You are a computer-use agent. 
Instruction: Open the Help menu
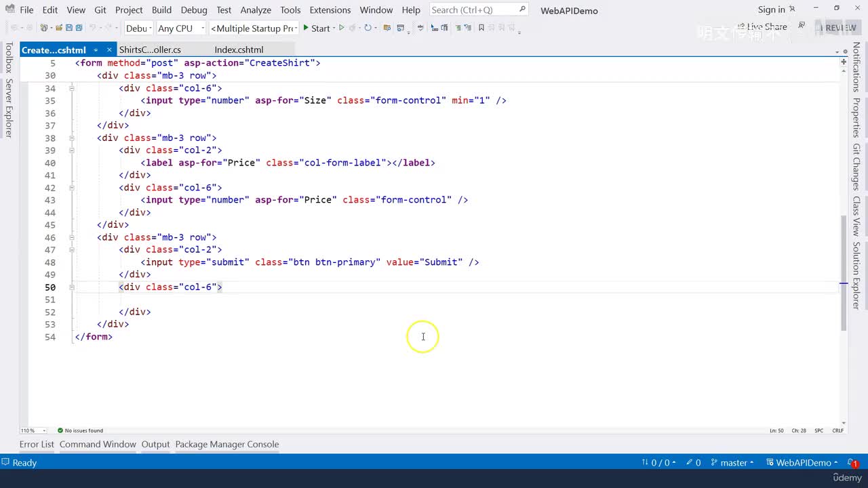coord(411,9)
